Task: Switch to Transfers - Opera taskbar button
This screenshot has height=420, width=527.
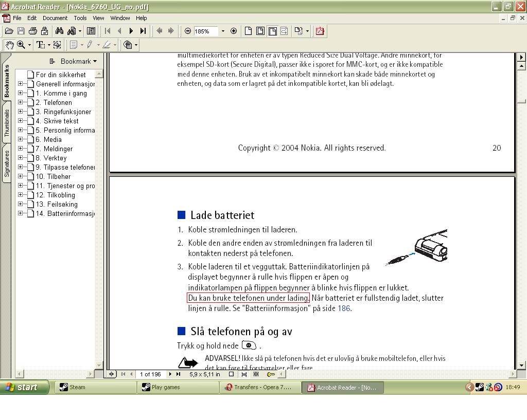Action: coord(259,387)
